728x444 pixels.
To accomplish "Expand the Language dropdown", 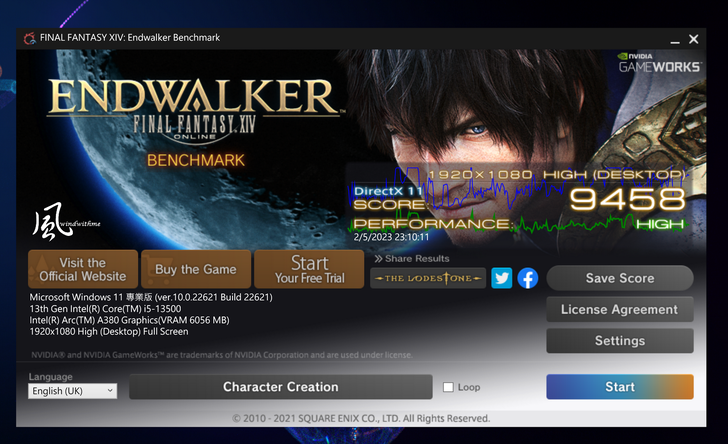I will coord(72,391).
